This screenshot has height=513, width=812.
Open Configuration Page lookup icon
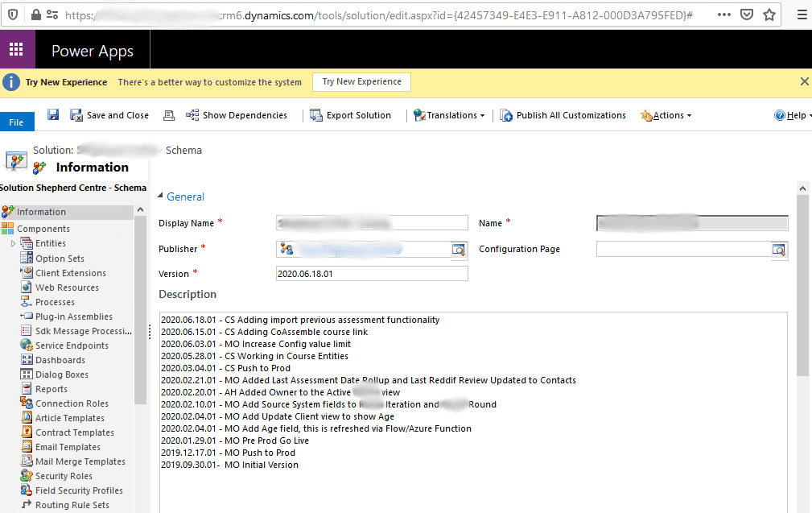(778, 250)
